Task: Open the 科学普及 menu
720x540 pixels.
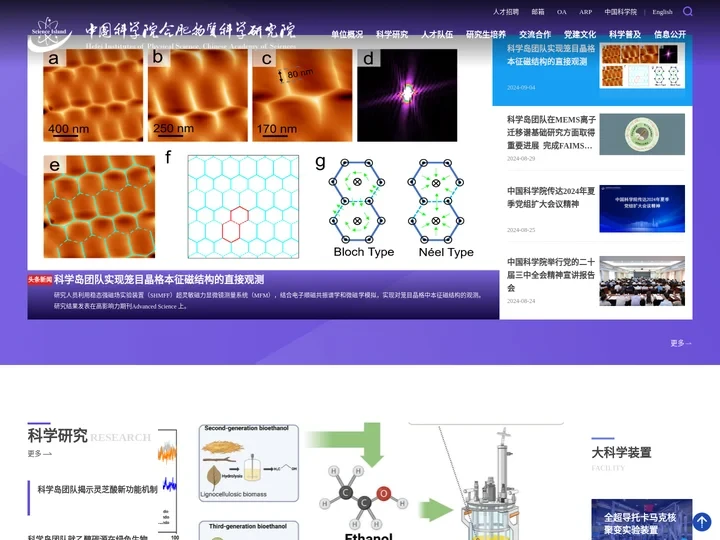Action: tap(625, 34)
